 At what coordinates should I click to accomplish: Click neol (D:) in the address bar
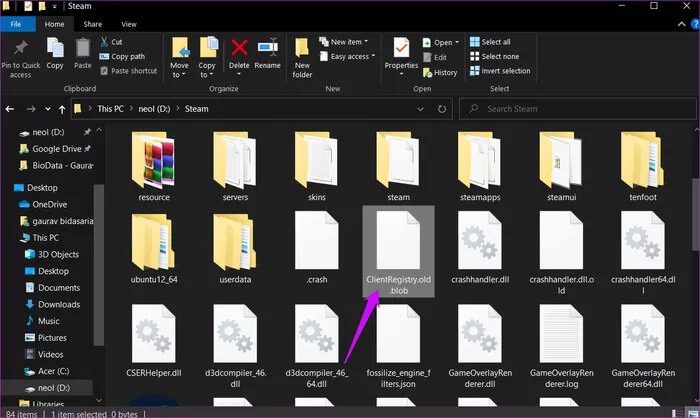point(154,109)
